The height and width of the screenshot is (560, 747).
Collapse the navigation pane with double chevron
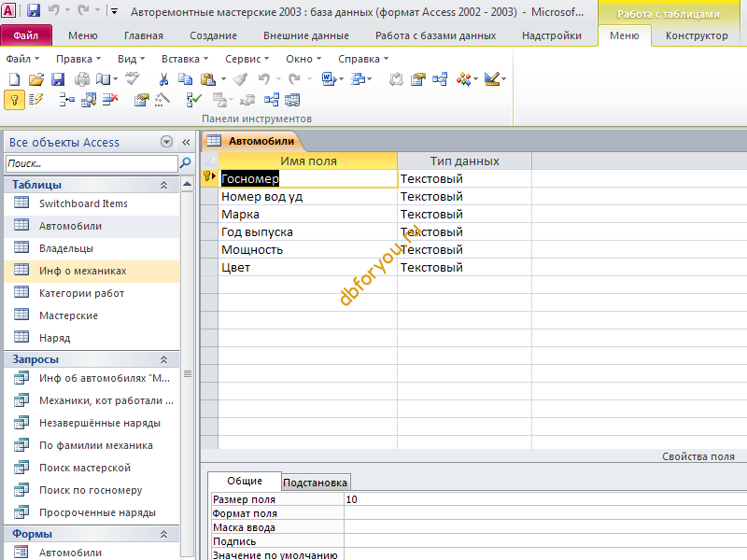point(186,142)
